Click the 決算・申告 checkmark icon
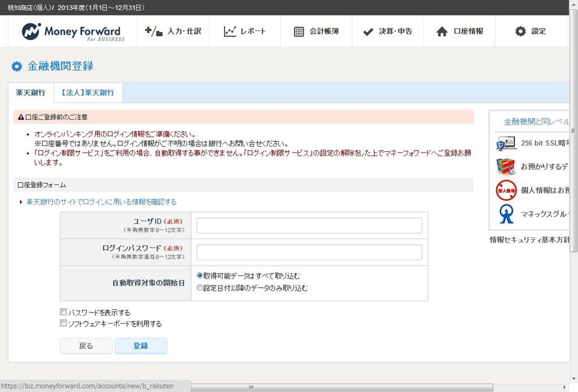The height and width of the screenshot is (392, 578). tap(368, 32)
